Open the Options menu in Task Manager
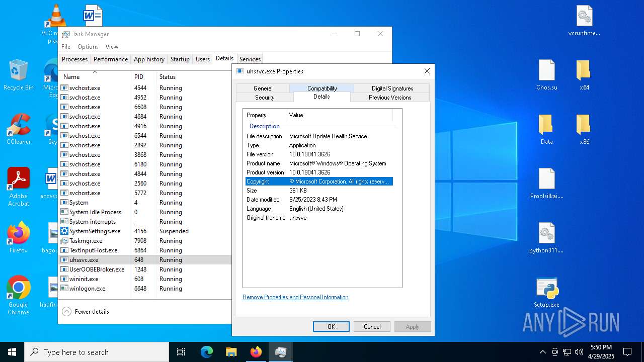 tap(88, 47)
